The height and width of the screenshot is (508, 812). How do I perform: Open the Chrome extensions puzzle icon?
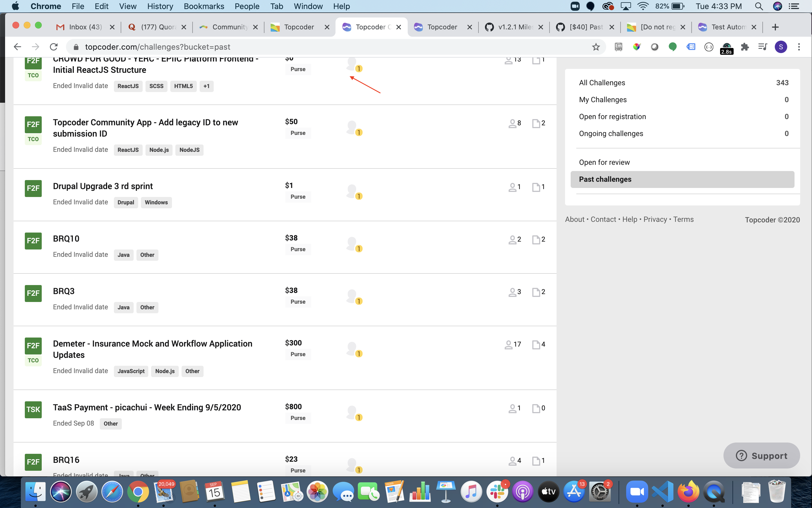pos(745,47)
